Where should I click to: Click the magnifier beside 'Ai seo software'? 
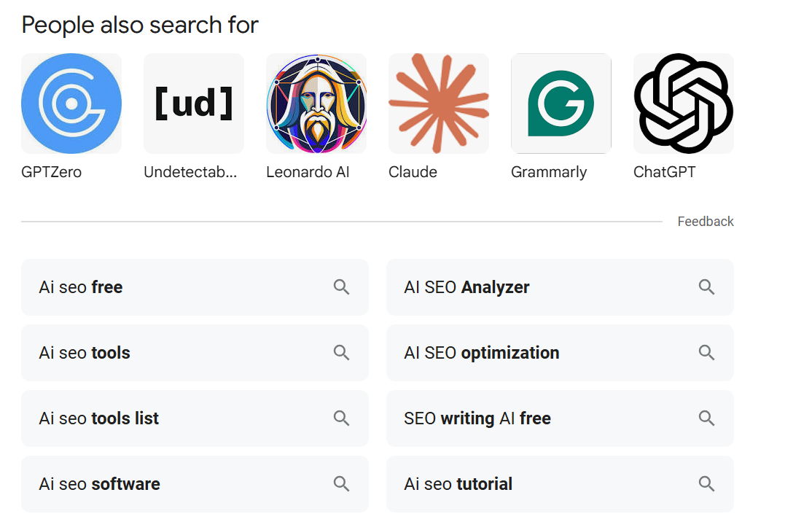click(341, 483)
